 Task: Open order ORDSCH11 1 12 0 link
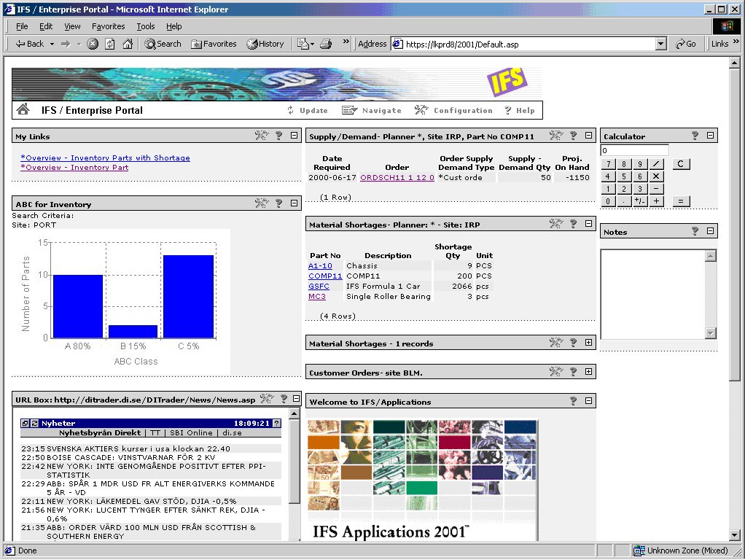click(x=397, y=177)
